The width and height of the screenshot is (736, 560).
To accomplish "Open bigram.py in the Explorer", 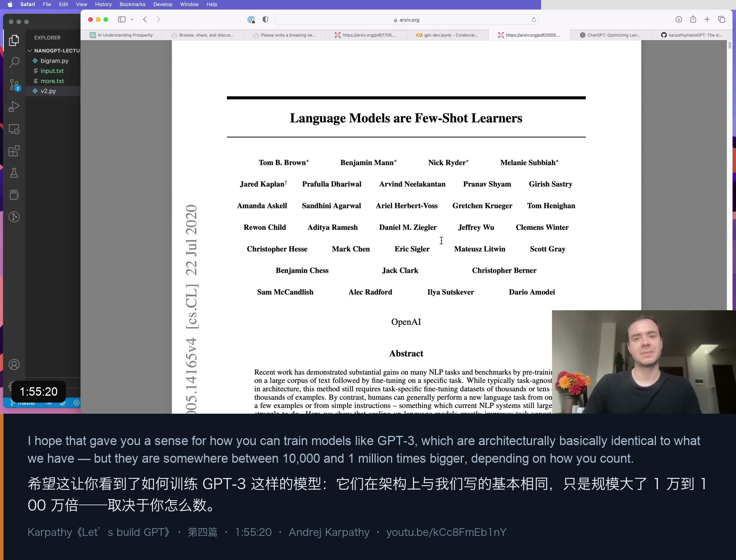I will [53, 61].
